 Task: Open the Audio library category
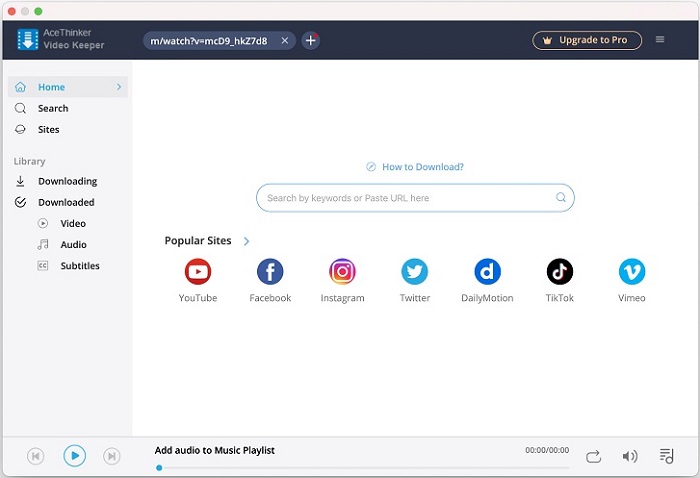click(73, 245)
